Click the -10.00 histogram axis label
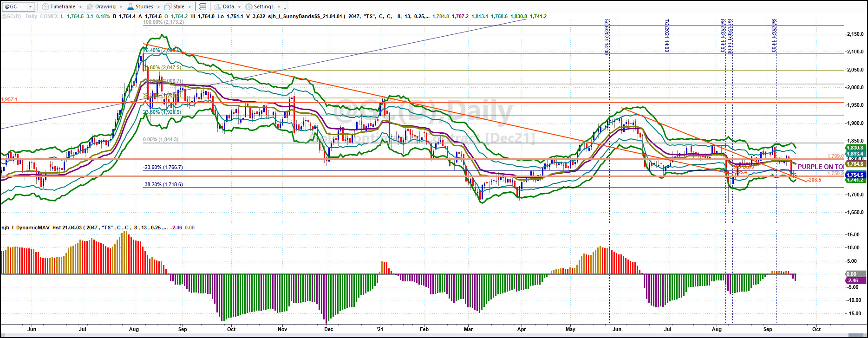Image resolution: width=868 pixels, height=338 pixels. point(854,300)
